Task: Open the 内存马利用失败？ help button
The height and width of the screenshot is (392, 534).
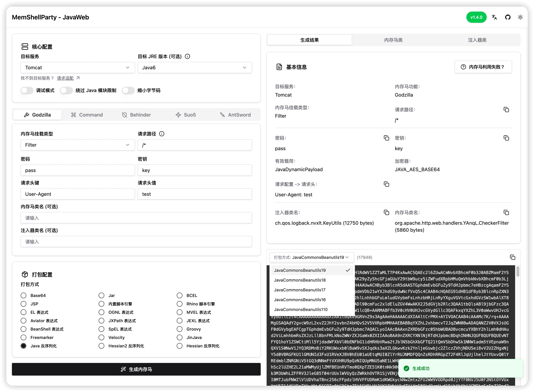Action: pyautogui.click(x=483, y=67)
